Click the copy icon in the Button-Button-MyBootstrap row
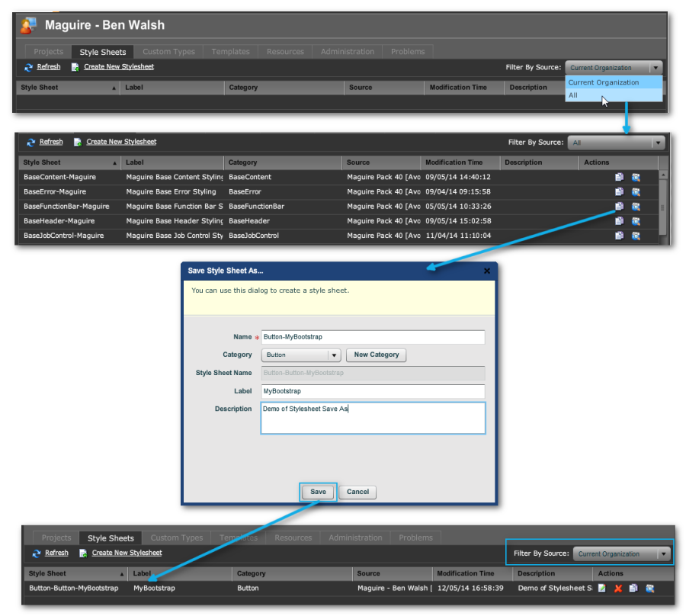 633,589
